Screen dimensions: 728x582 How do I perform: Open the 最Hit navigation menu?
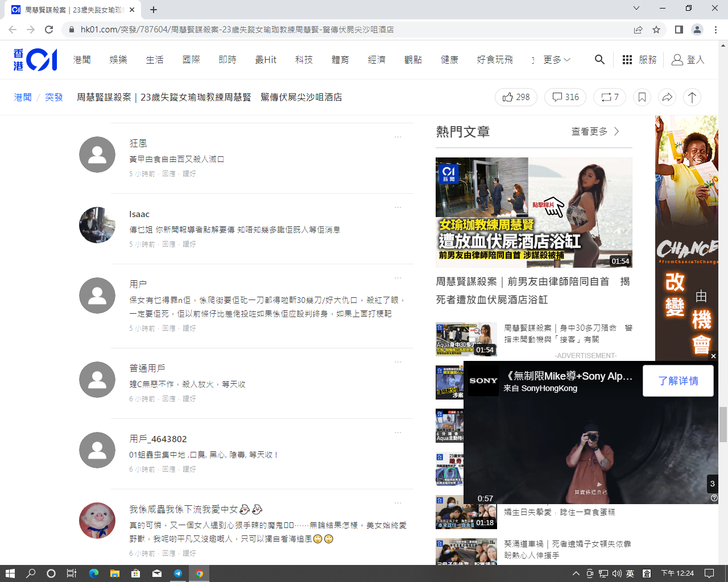click(266, 60)
